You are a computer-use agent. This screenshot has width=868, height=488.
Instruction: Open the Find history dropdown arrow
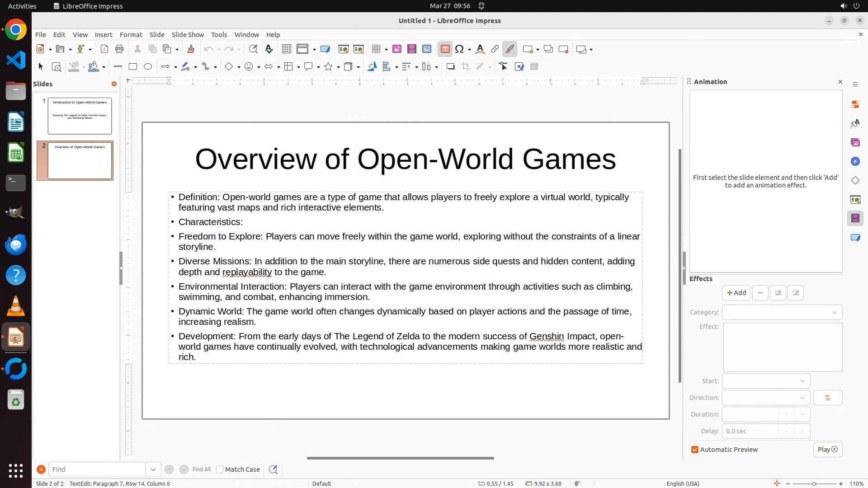click(x=153, y=469)
